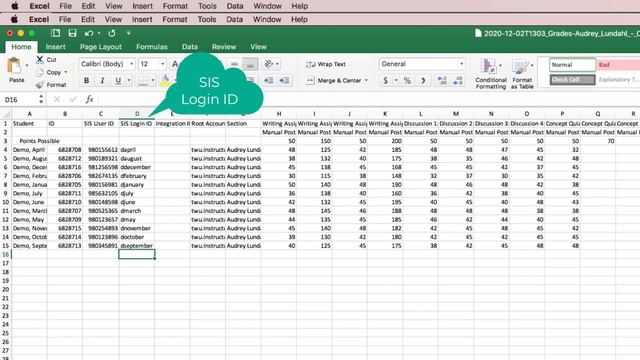Click the Paste clipboard icon

[x=14, y=66]
